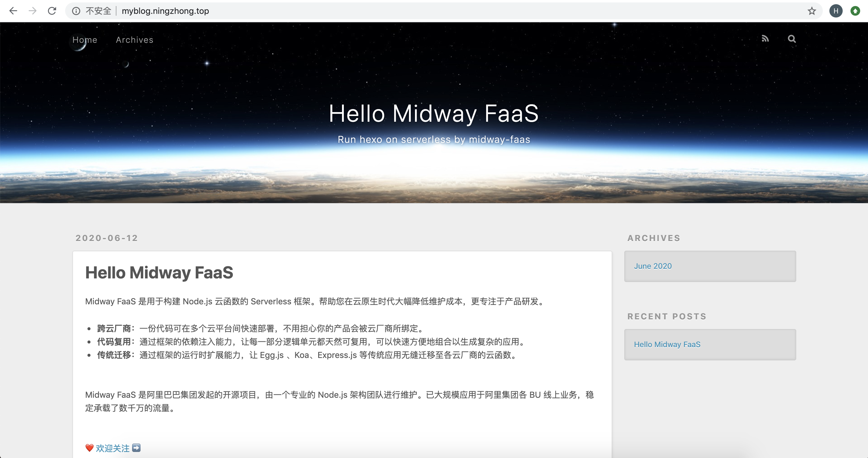Open the H profile avatar
This screenshot has height=458, width=868.
(836, 11)
